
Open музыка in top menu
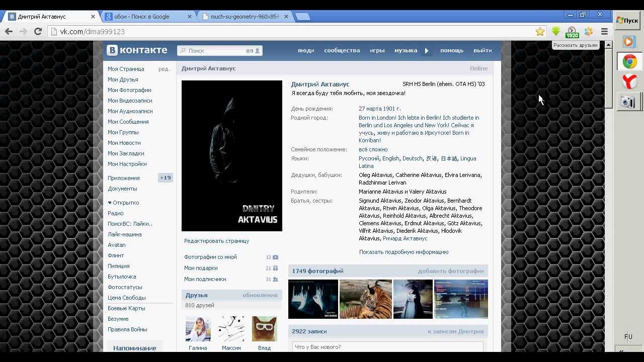point(406,50)
